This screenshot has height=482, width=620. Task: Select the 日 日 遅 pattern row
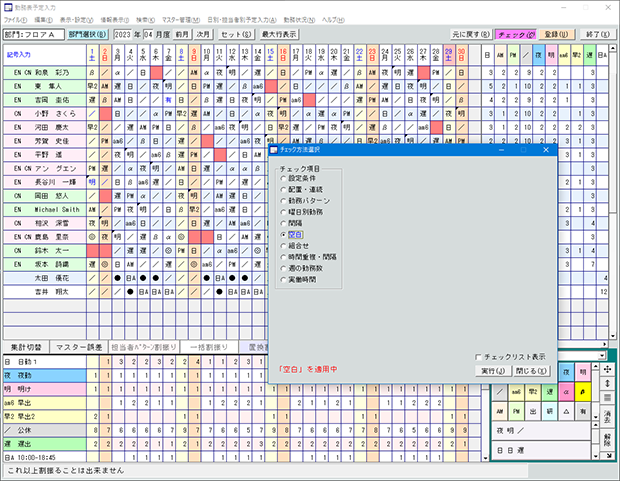point(541,450)
